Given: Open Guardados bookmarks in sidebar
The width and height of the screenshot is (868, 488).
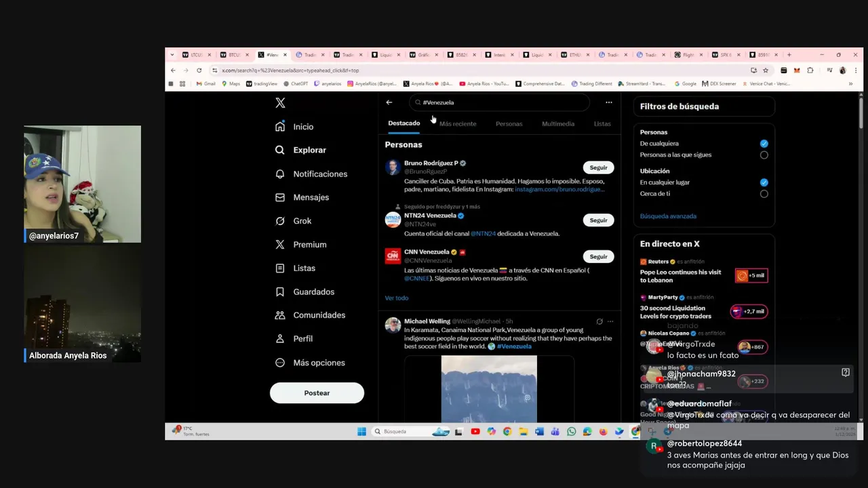Looking at the screenshot, I should 304,291.
